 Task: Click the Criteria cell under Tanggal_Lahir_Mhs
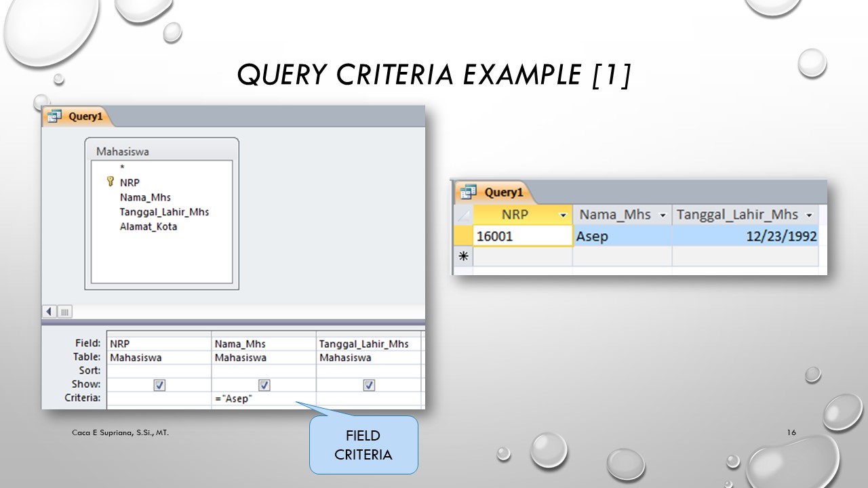369,399
